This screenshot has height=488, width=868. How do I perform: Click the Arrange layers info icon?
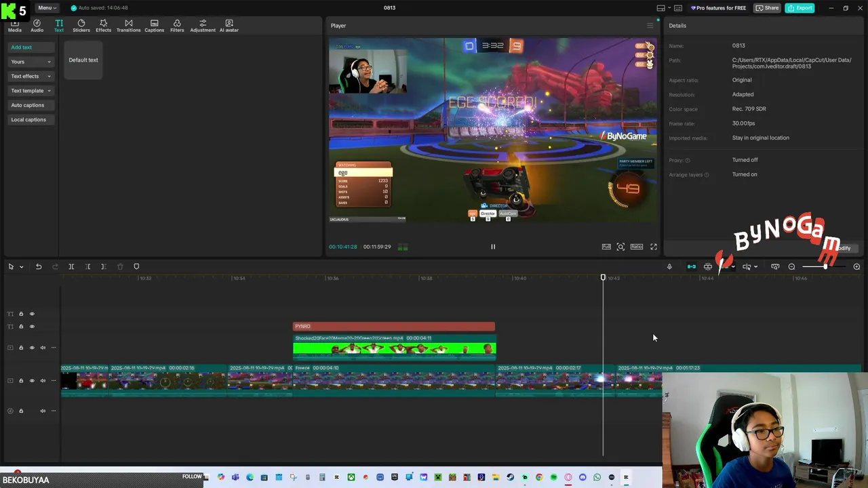pyautogui.click(x=707, y=175)
